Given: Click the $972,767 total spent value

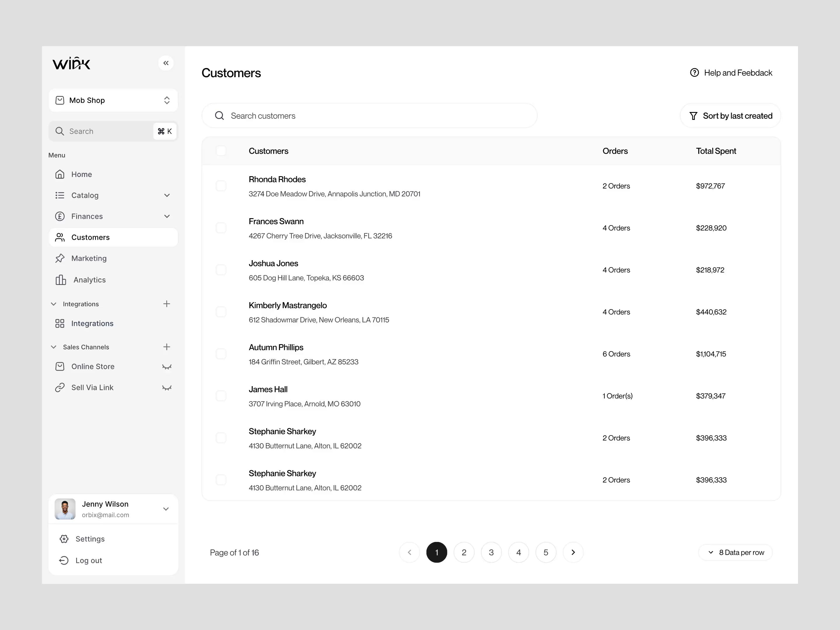Looking at the screenshot, I should click(710, 186).
